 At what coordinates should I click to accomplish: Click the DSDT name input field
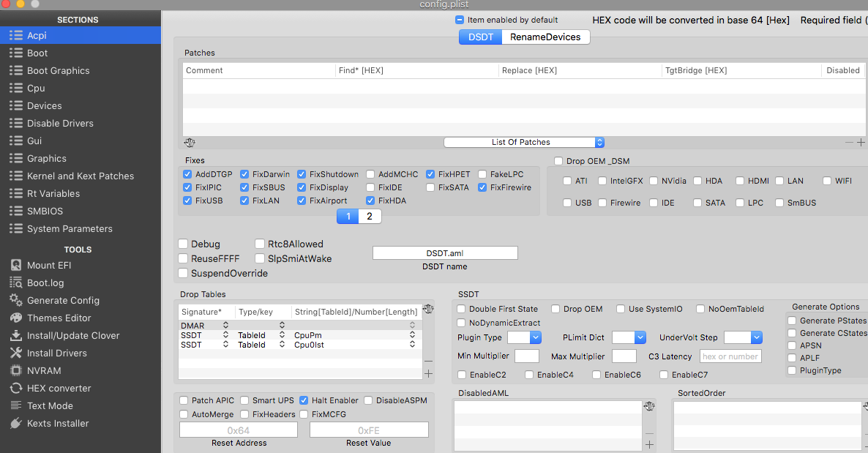coord(445,253)
